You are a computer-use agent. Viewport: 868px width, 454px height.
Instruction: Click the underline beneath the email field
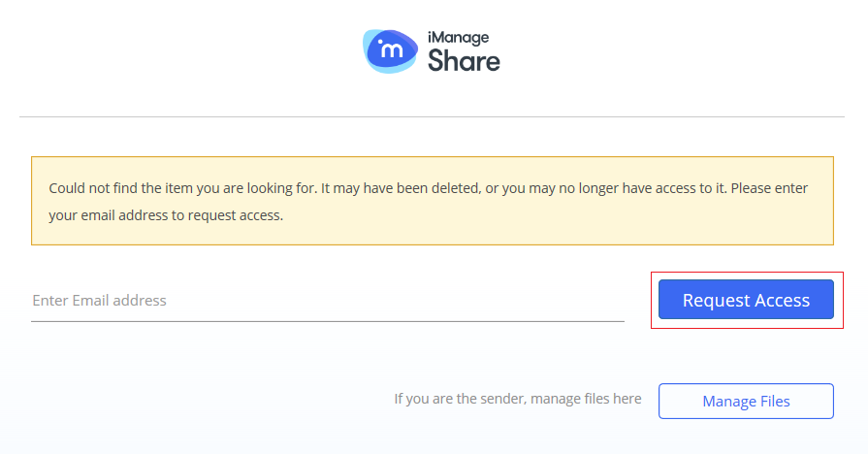coord(328,321)
